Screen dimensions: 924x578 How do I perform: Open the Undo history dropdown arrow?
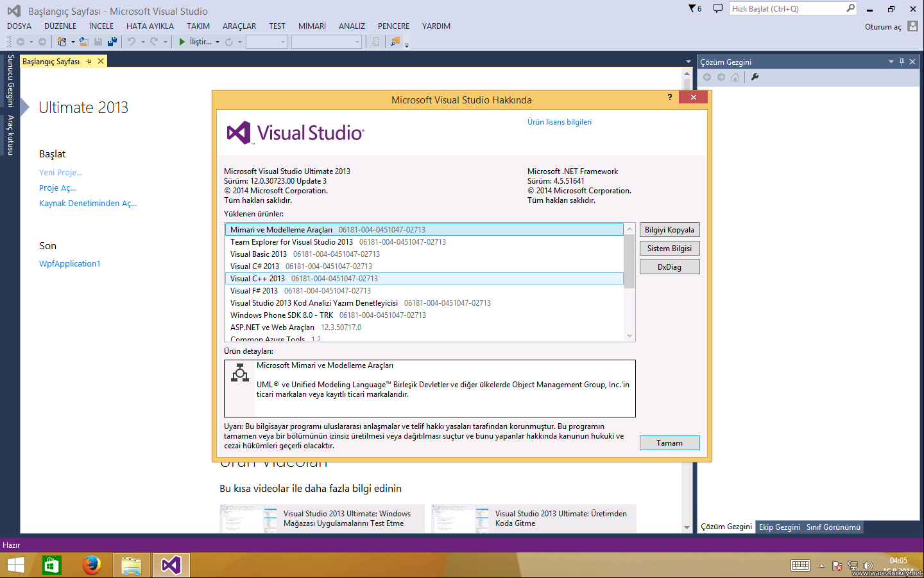click(x=142, y=42)
